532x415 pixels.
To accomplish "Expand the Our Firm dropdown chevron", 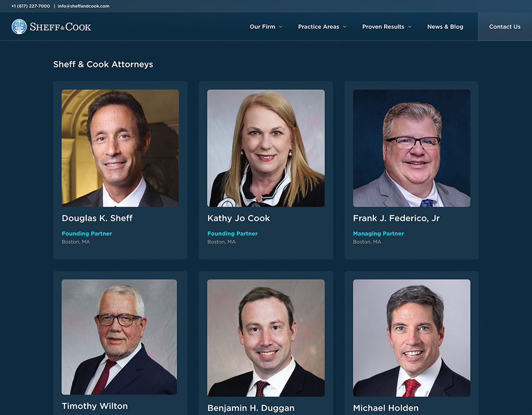I will point(280,27).
